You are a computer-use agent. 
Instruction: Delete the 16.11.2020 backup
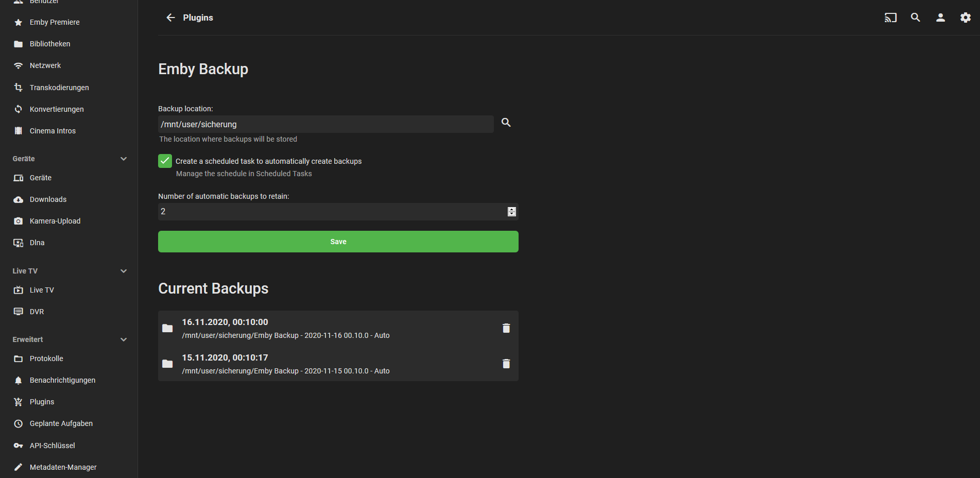pos(506,328)
